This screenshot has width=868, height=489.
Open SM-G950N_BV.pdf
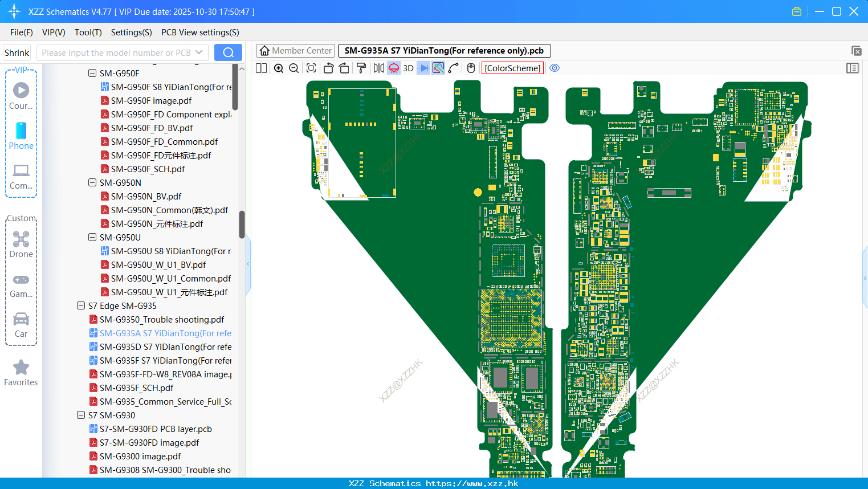pos(146,196)
